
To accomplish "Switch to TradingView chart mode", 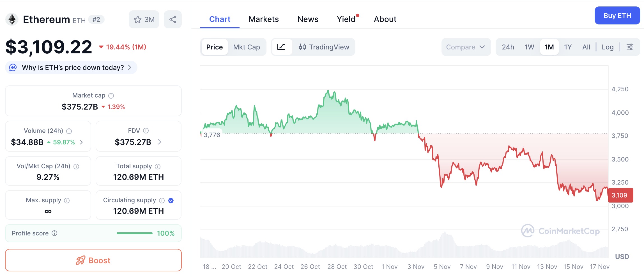I will [324, 47].
